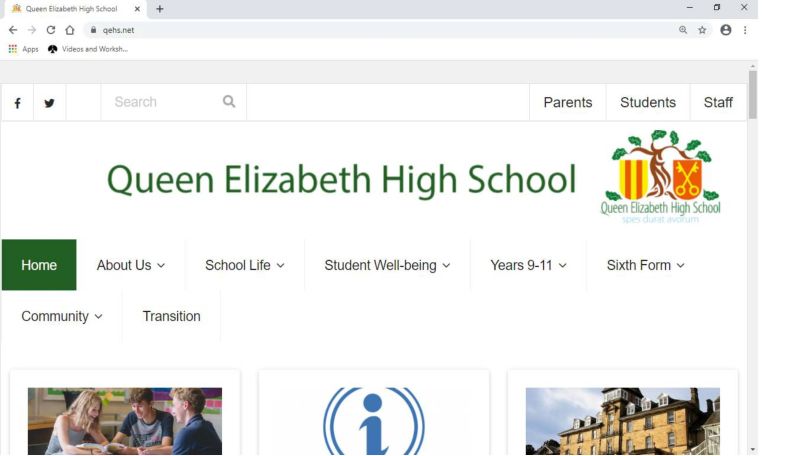This screenshot has width=800, height=456.
Task: Bookmark this page with the star icon
Action: pyautogui.click(x=702, y=30)
